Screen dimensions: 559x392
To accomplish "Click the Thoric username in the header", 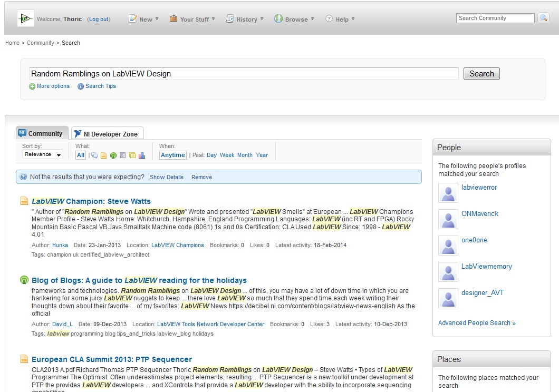I will click(x=72, y=19).
